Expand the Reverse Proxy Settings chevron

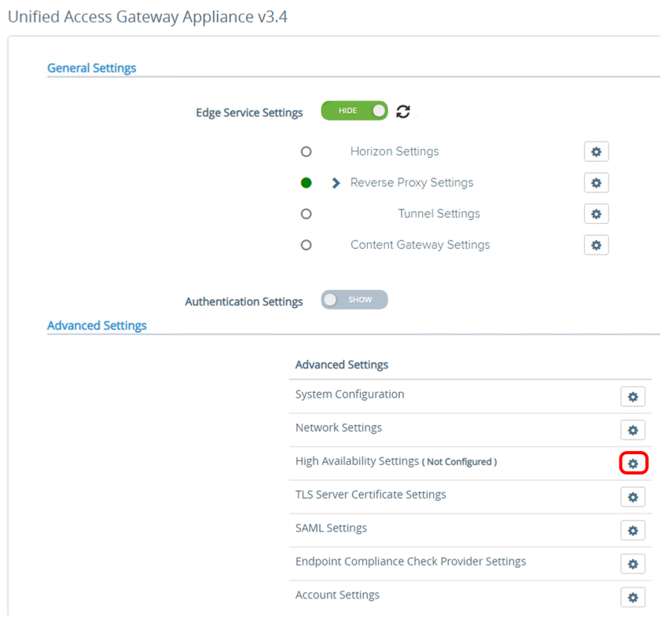coord(335,182)
